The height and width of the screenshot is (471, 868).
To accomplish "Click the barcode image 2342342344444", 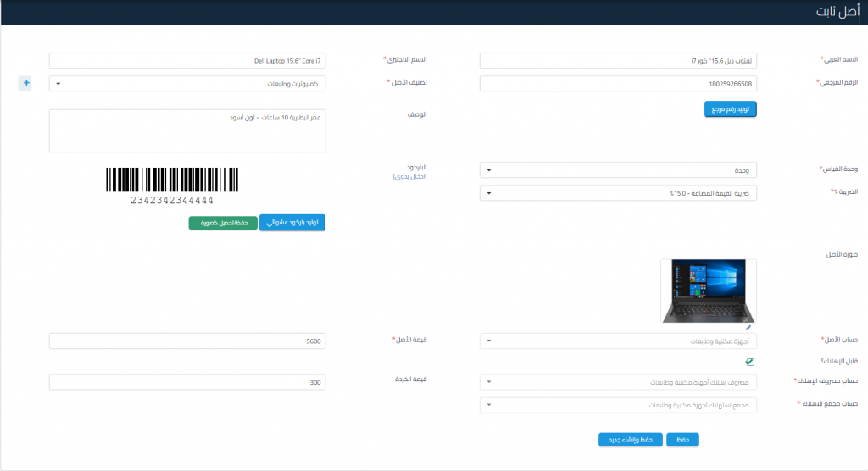I will tap(172, 185).
